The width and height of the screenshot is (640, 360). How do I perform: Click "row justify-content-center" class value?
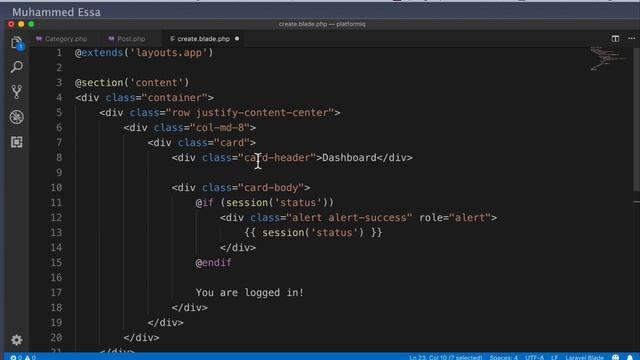[250, 113]
